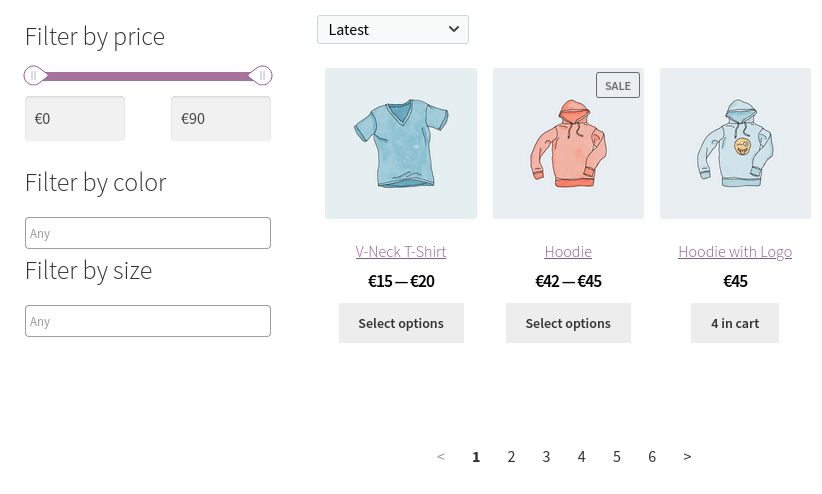
Task: Click the red Hoodie product image
Action: coord(568,143)
